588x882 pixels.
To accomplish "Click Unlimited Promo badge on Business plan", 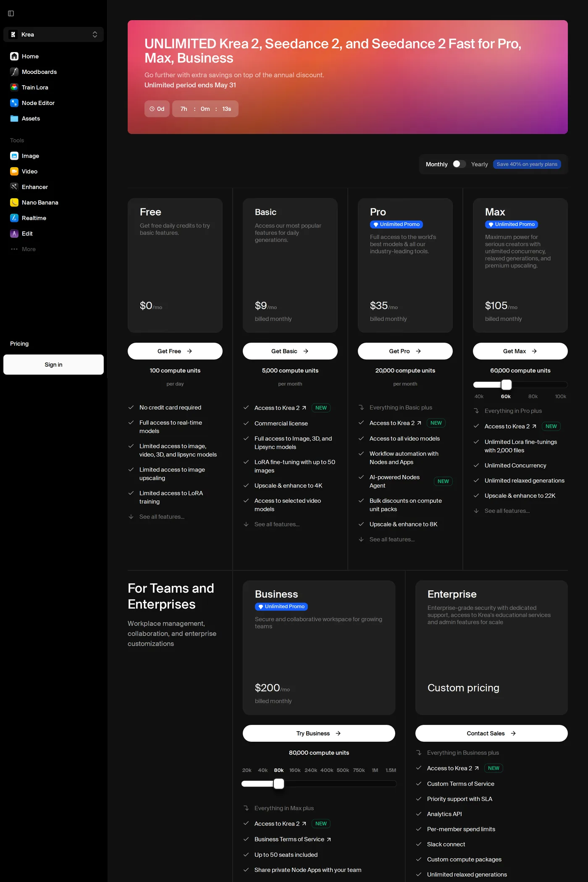I will (x=281, y=607).
